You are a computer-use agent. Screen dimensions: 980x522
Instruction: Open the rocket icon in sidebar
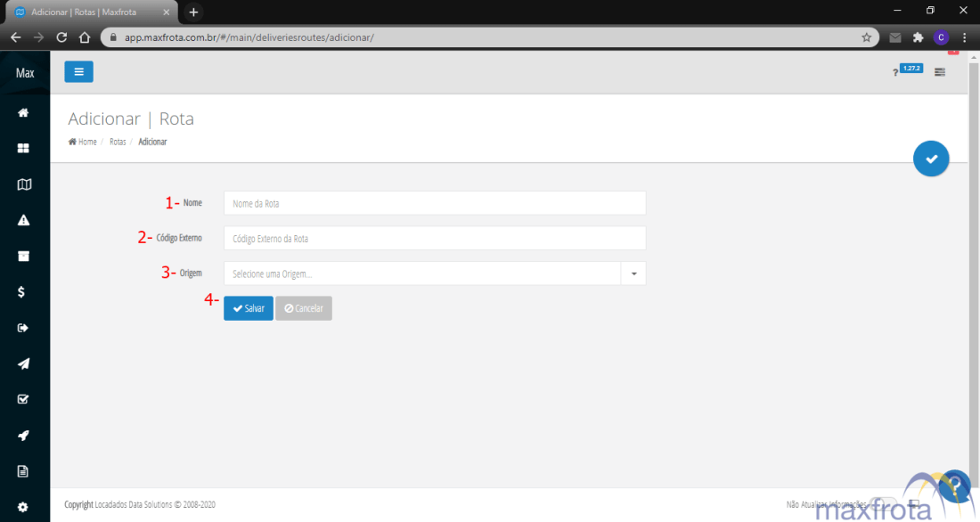pos(24,435)
